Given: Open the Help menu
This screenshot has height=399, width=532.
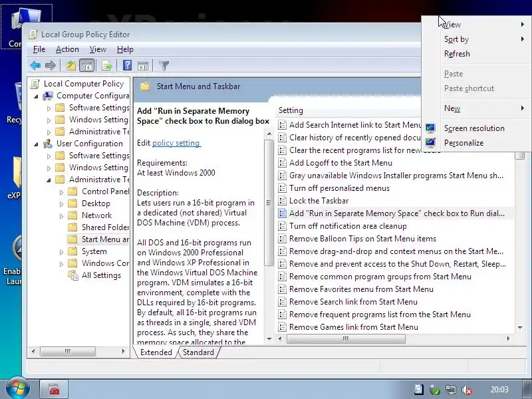Looking at the screenshot, I should pos(125,49).
